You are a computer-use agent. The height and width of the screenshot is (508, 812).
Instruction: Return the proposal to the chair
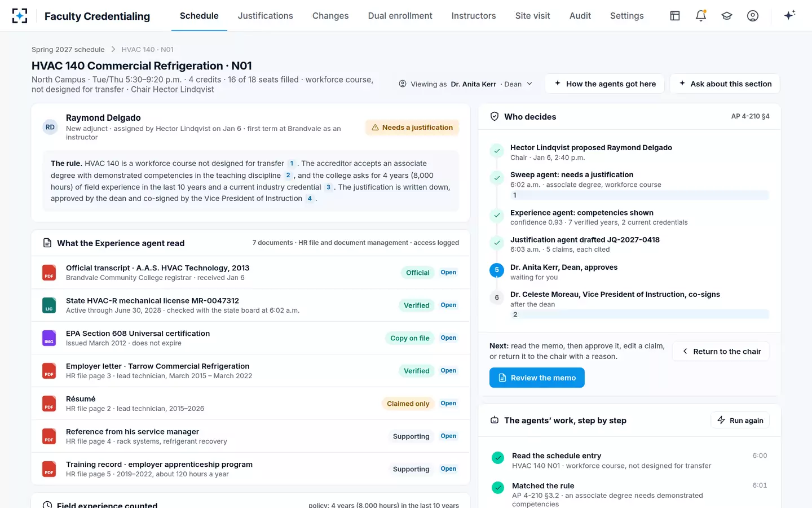(721, 351)
